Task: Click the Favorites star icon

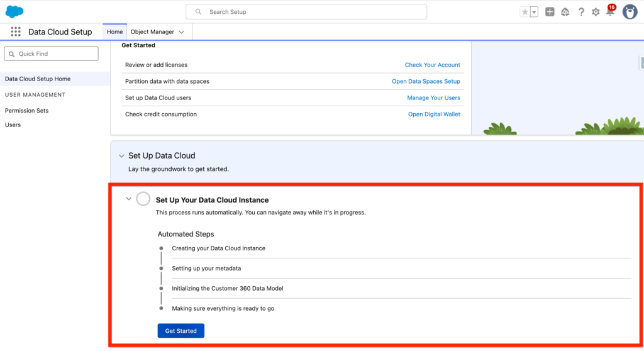Action: click(x=525, y=12)
